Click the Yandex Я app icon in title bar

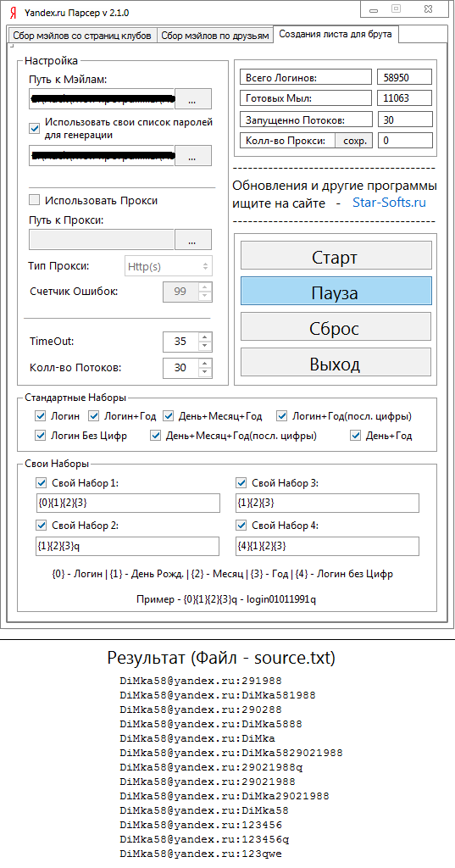13,12
